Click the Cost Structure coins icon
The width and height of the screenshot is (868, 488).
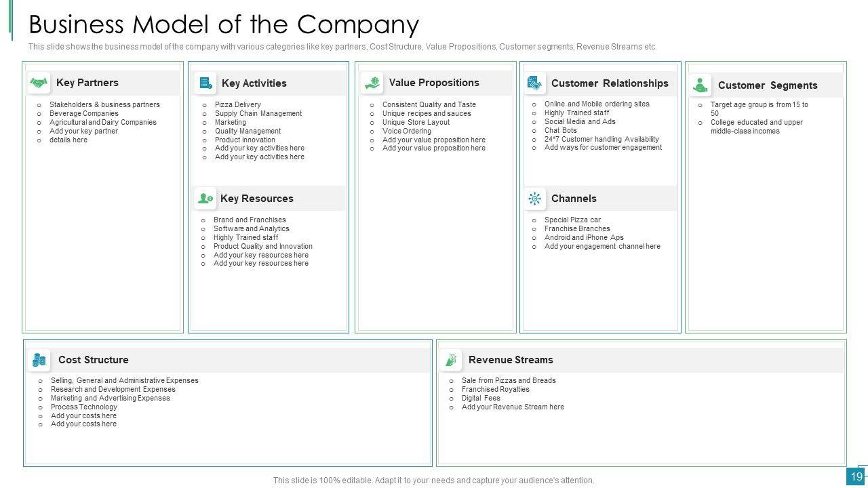coord(39,360)
